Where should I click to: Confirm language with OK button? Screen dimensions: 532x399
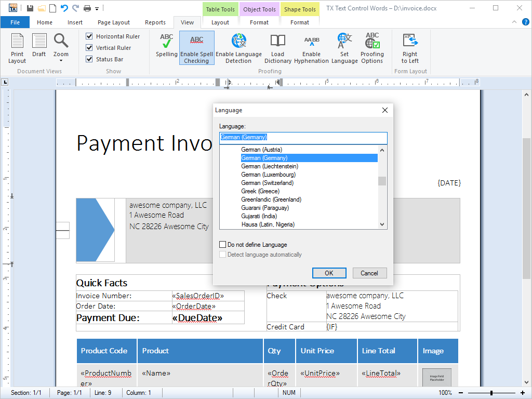329,273
